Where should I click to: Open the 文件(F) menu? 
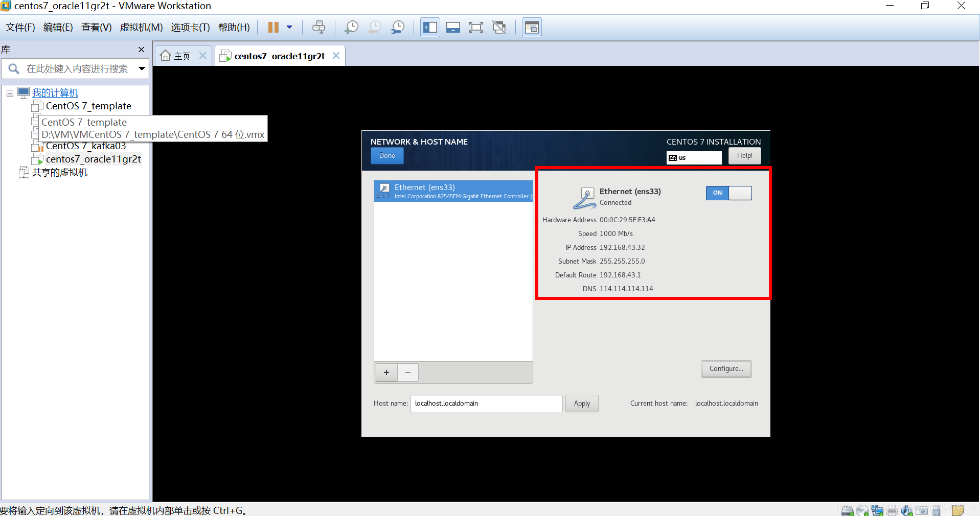click(20, 28)
